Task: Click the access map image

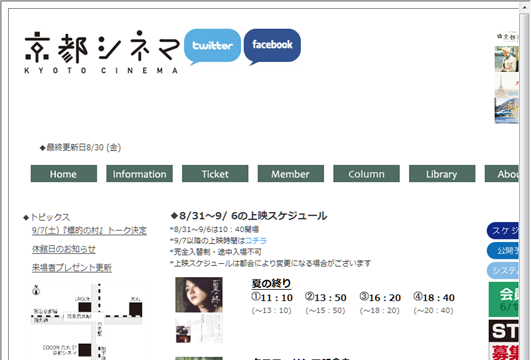Action: click(x=86, y=320)
